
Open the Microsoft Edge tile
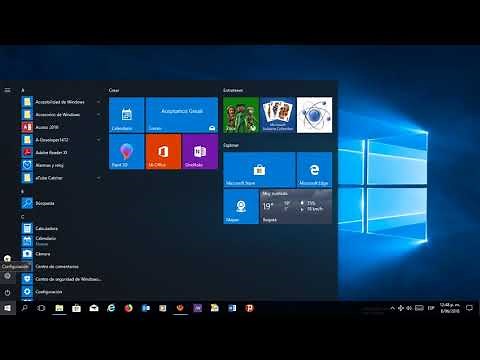314,170
